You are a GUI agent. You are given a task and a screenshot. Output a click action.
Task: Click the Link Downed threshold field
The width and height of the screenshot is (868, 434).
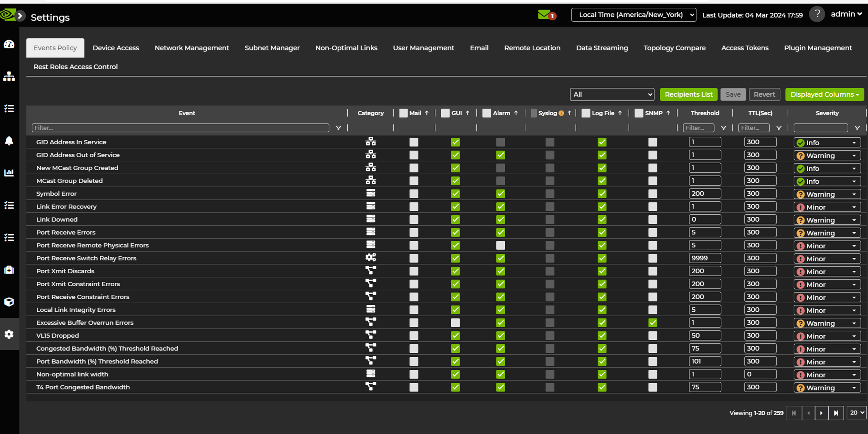pyautogui.click(x=704, y=220)
